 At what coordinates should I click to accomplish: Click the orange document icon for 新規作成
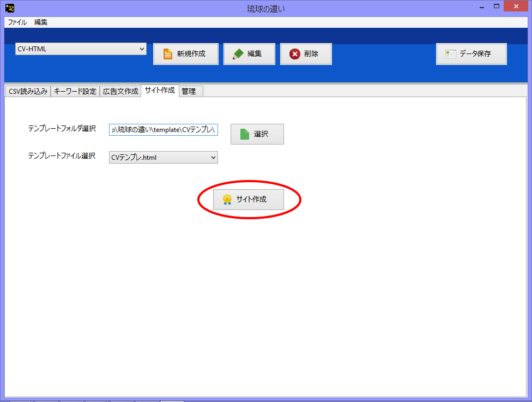[x=168, y=54]
